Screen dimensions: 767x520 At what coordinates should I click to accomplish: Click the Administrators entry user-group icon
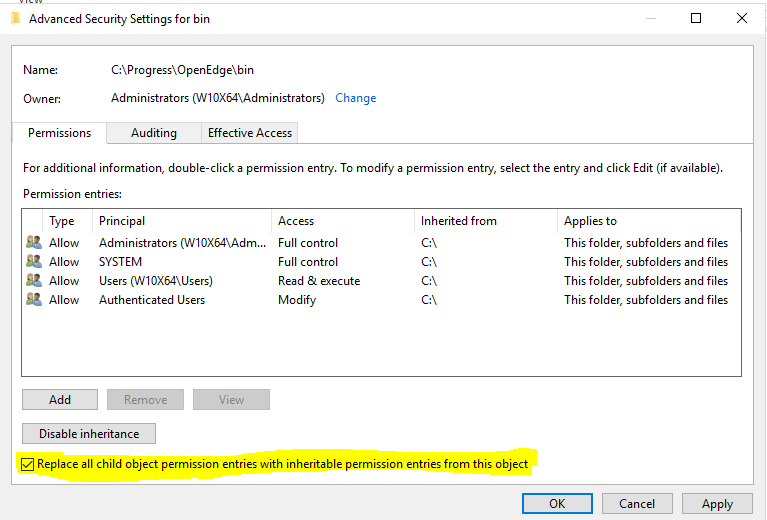(34, 243)
